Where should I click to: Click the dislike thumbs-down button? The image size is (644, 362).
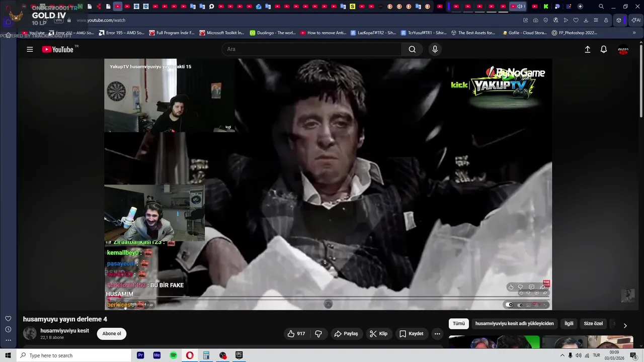(318, 334)
